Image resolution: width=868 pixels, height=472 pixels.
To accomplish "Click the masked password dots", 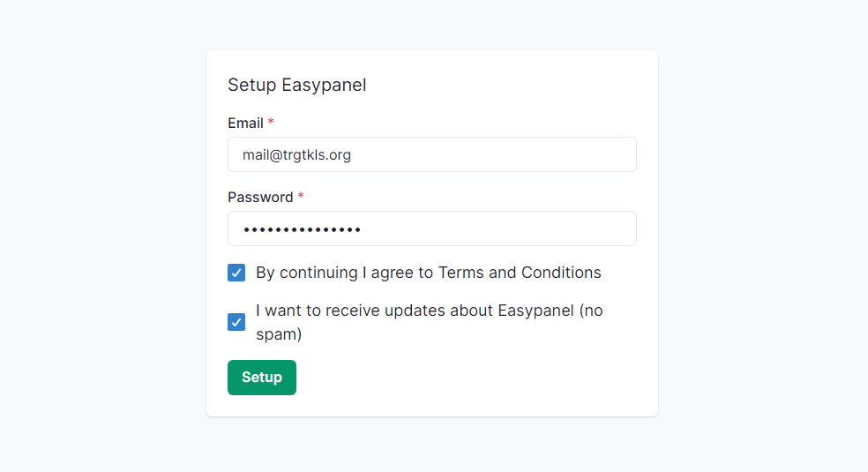I will (302, 229).
